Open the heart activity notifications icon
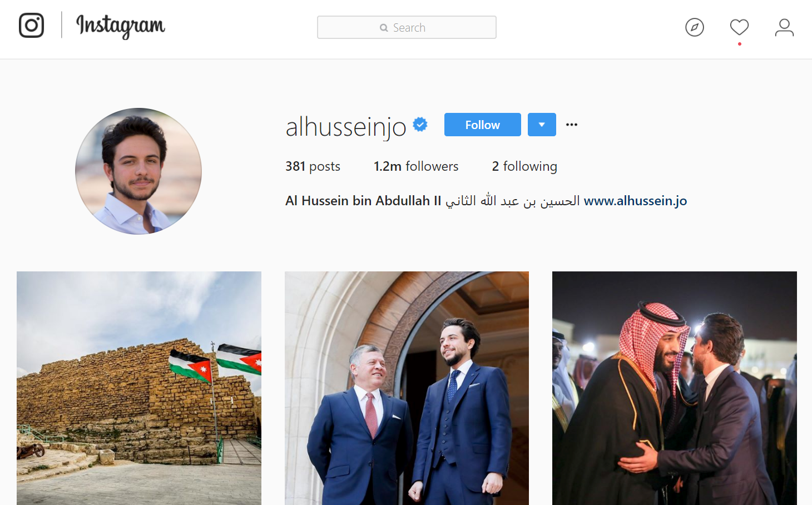The height and width of the screenshot is (505, 812). (x=739, y=27)
